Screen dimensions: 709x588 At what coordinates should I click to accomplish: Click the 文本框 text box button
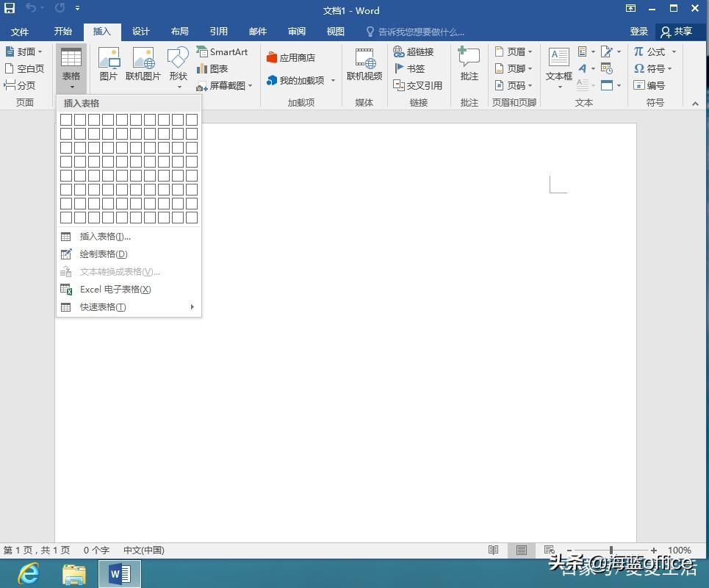[559, 68]
